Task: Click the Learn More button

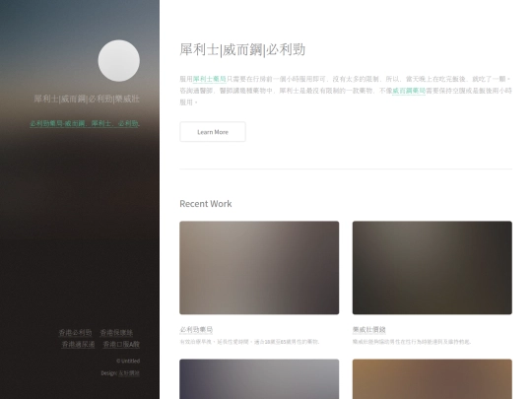Action: coord(213,132)
